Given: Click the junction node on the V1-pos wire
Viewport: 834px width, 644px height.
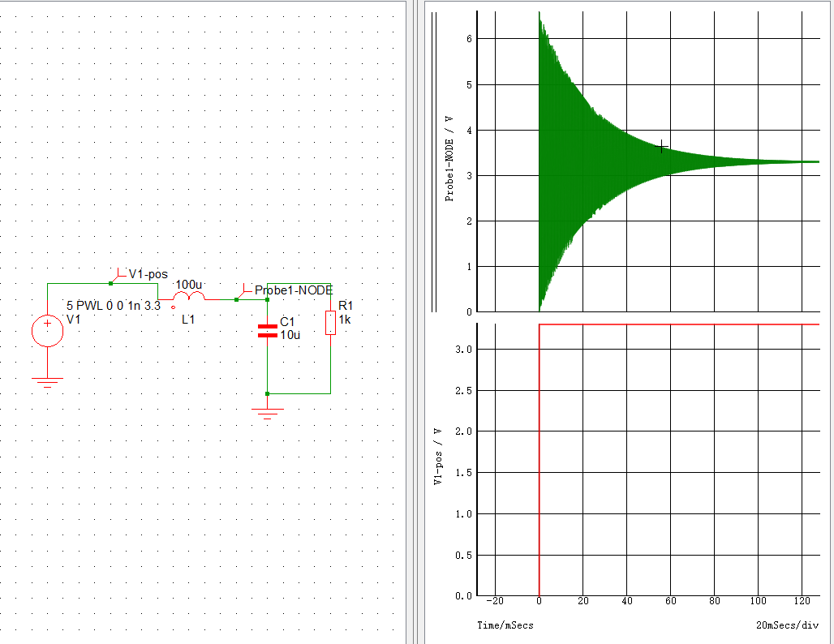Looking at the screenshot, I should [110, 283].
